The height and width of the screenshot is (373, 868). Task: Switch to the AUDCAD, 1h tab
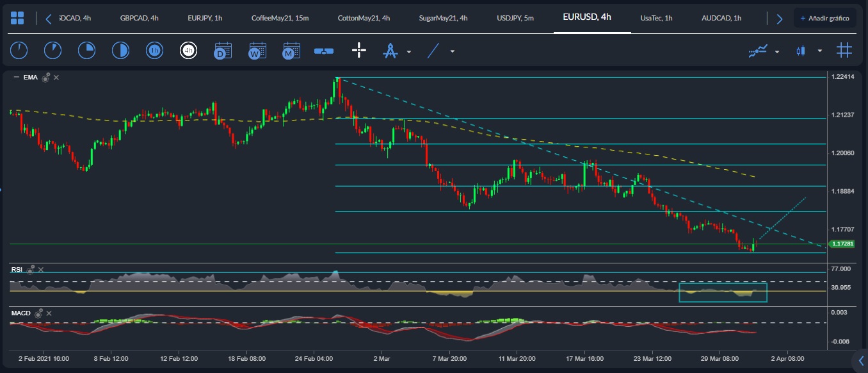pyautogui.click(x=721, y=18)
